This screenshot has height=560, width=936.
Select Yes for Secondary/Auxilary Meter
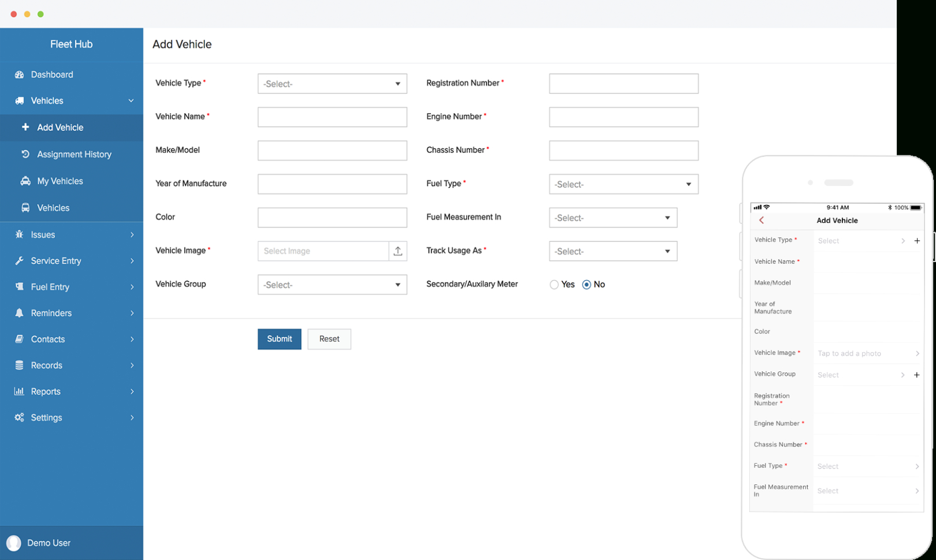coord(554,284)
